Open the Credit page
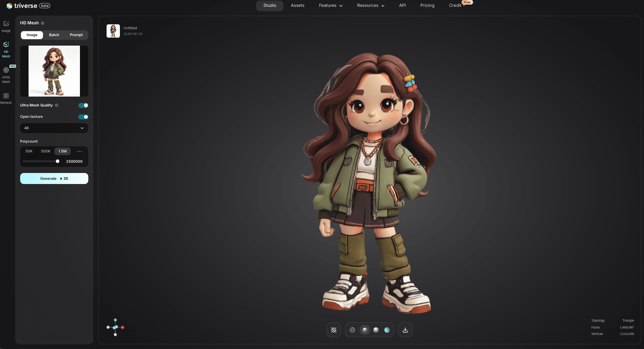This screenshot has height=349, width=644. tap(455, 6)
